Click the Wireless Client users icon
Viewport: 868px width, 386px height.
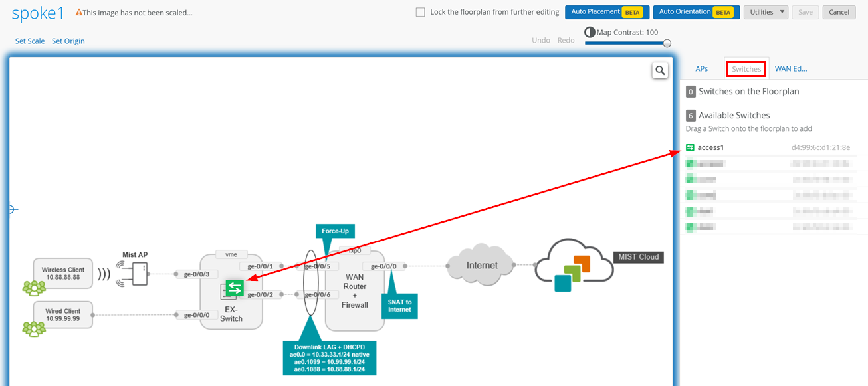click(x=34, y=287)
